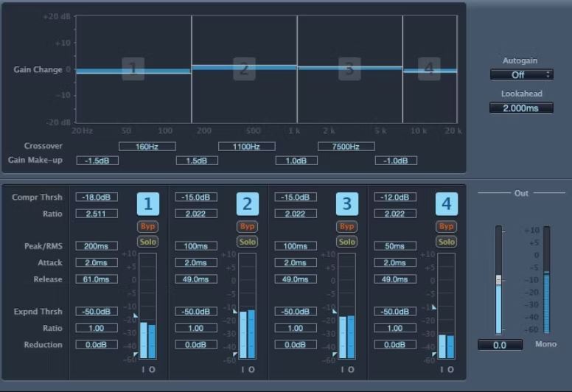The image size is (572, 392).
Task: Click band 1 Reduction 0.0dB field
Action: pyautogui.click(x=97, y=345)
